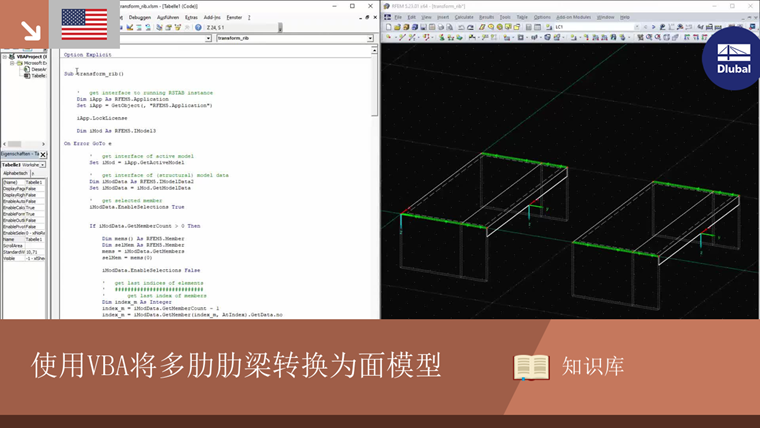Go to next load case arrow in RFEM
The width and height of the screenshot is (760, 428).
653,27
